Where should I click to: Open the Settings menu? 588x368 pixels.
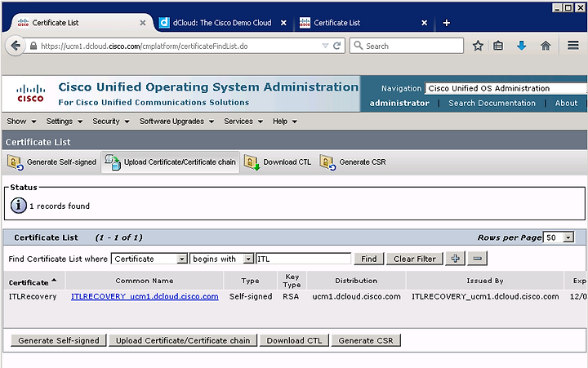pyautogui.click(x=65, y=122)
